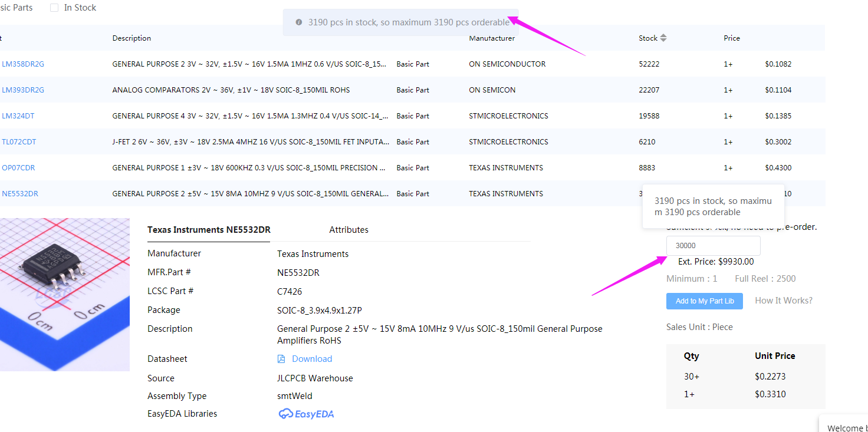This screenshot has height=432, width=868.
Task: Open the OP07CDR part link
Action: point(18,168)
